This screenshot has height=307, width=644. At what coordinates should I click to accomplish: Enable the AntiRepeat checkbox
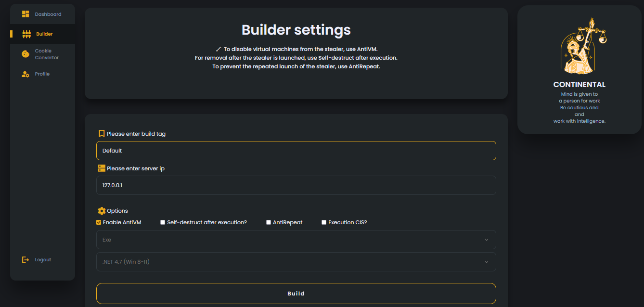[x=269, y=222]
